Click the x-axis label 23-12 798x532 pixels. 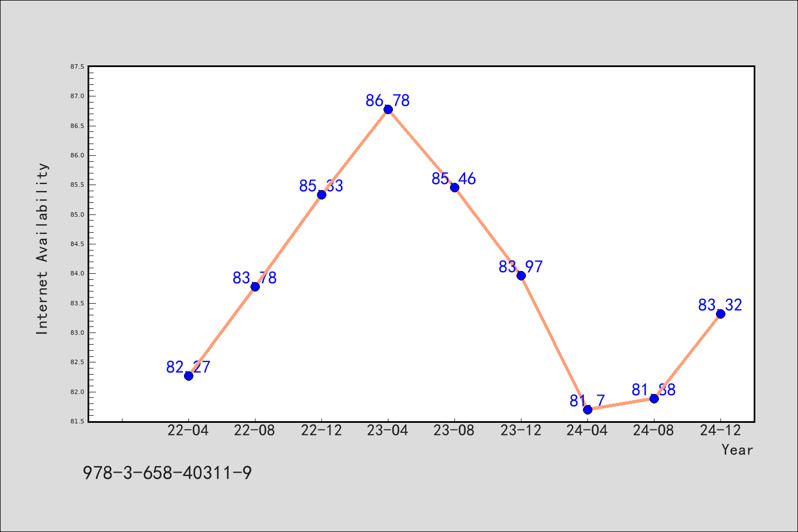pyautogui.click(x=521, y=431)
